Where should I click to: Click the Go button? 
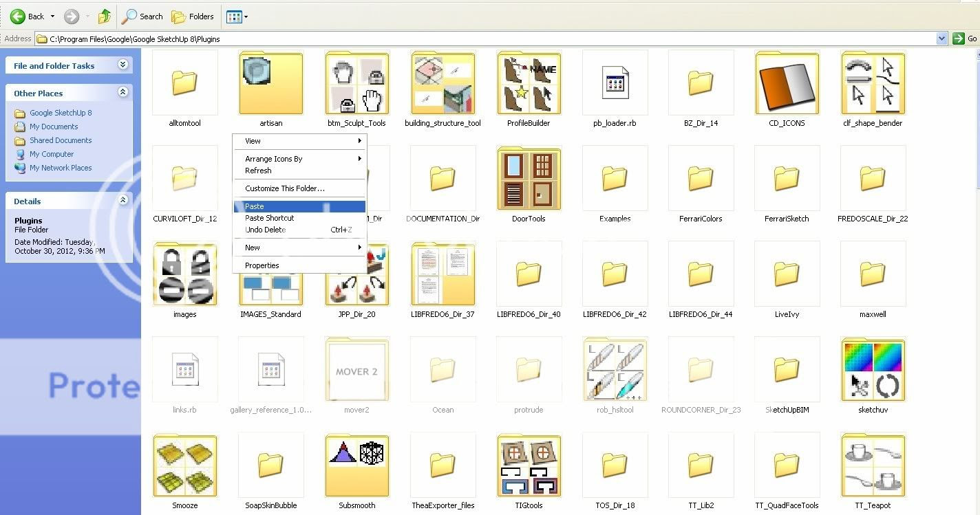[x=965, y=39]
